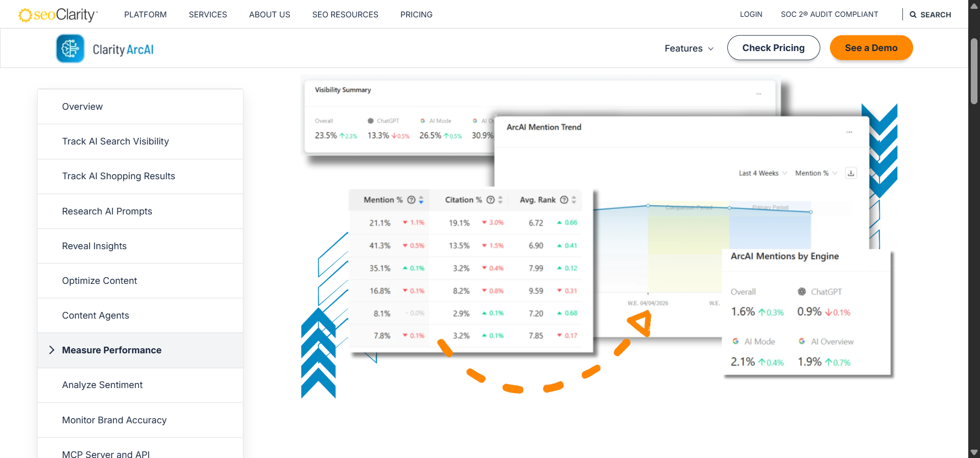Click the search magnifier icon
The width and height of the screenshot is (980, 458).
[913, 15]
